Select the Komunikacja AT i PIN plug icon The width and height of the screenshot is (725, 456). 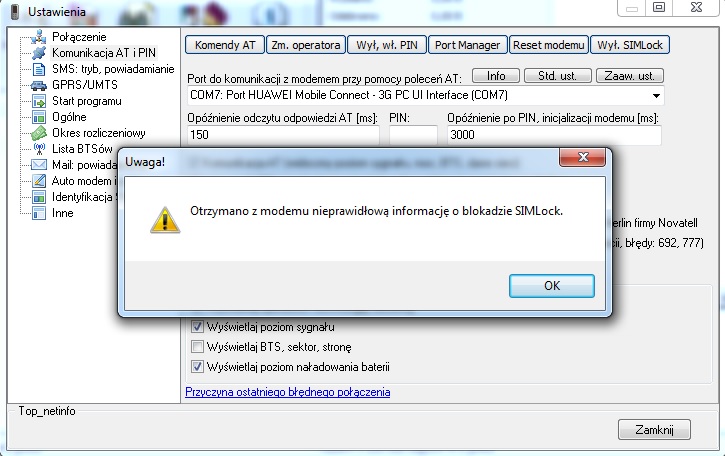click(x=39, y=53)
